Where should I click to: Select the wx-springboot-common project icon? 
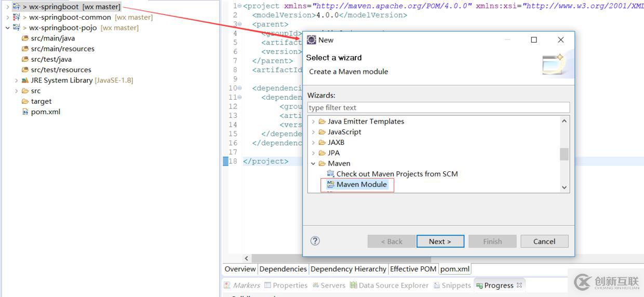[x=16, y=17]
